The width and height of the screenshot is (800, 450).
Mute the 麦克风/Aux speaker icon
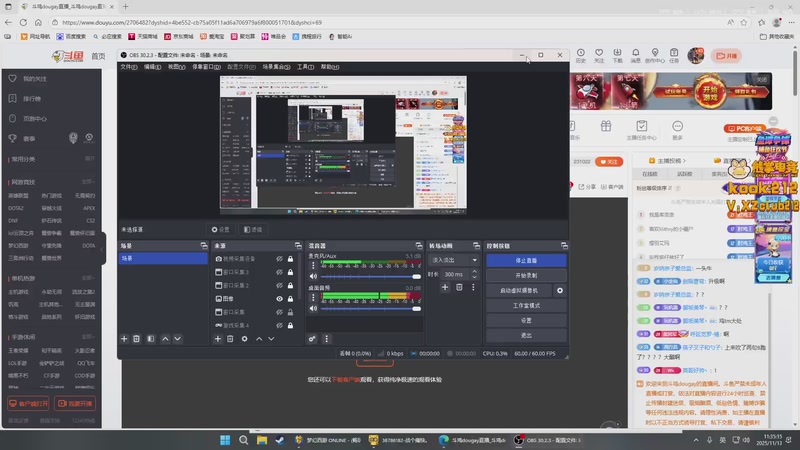(313, 277)
